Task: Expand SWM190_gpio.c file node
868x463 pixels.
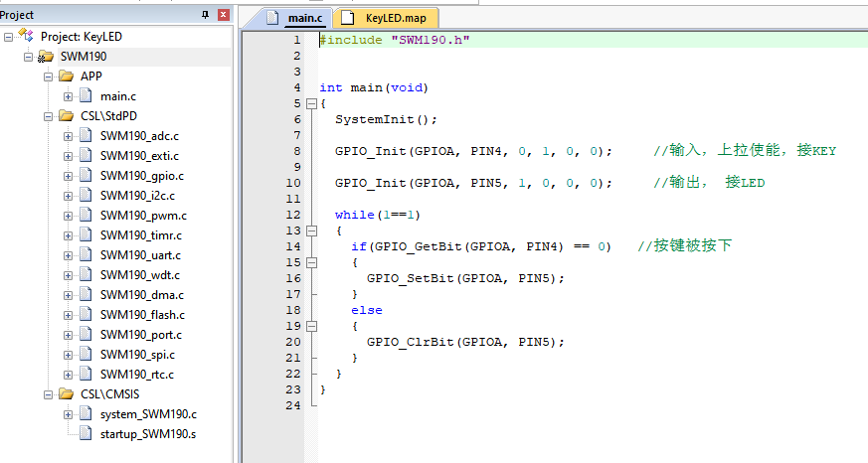Action: (68, 177)
